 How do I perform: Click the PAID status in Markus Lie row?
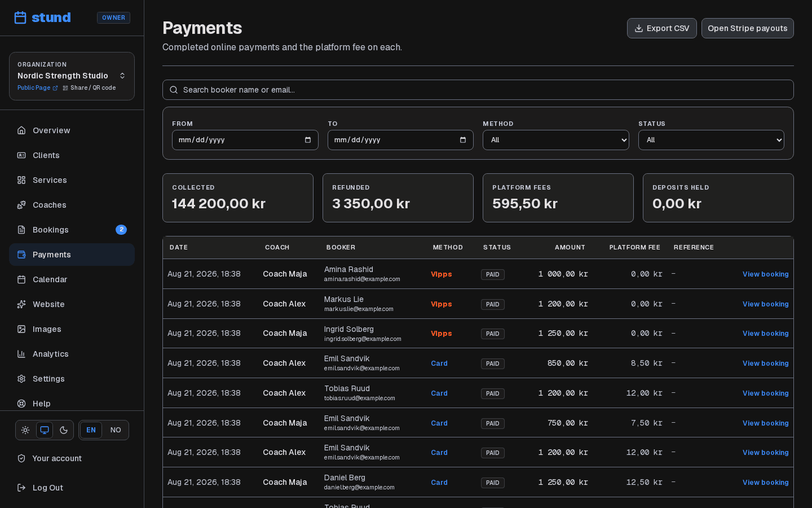coord(493,304)
